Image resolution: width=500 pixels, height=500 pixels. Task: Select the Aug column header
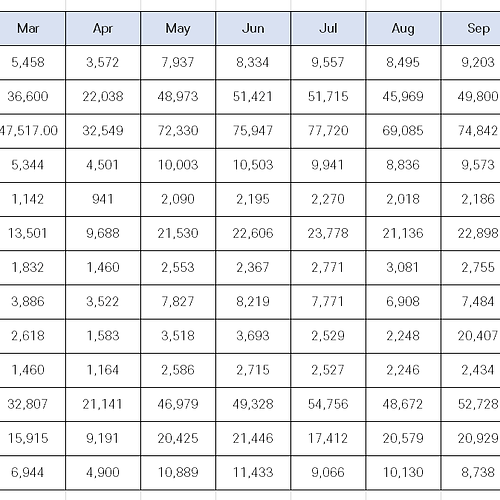(403, 29)
